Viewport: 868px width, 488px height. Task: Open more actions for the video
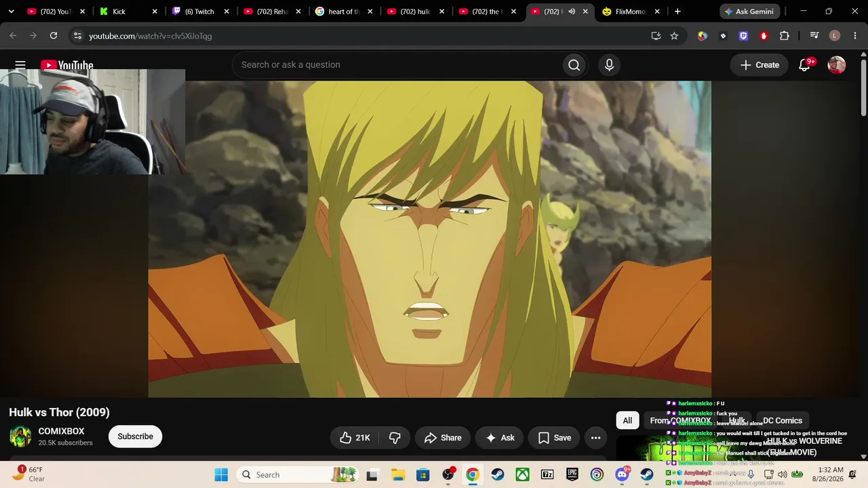point(595,438)
